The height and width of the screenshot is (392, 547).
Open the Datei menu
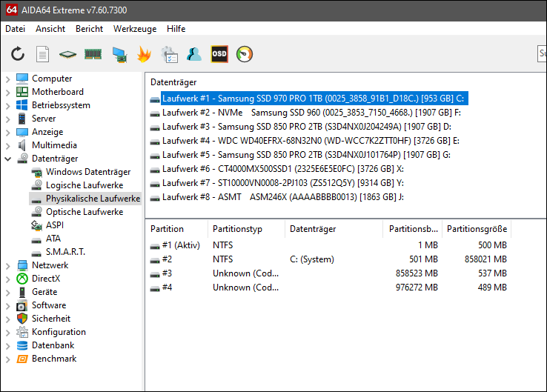pyautogui.click(x=16, y=29)
